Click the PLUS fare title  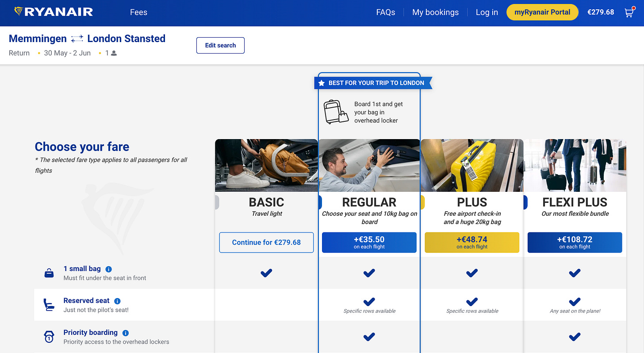(x=472, y=202)
